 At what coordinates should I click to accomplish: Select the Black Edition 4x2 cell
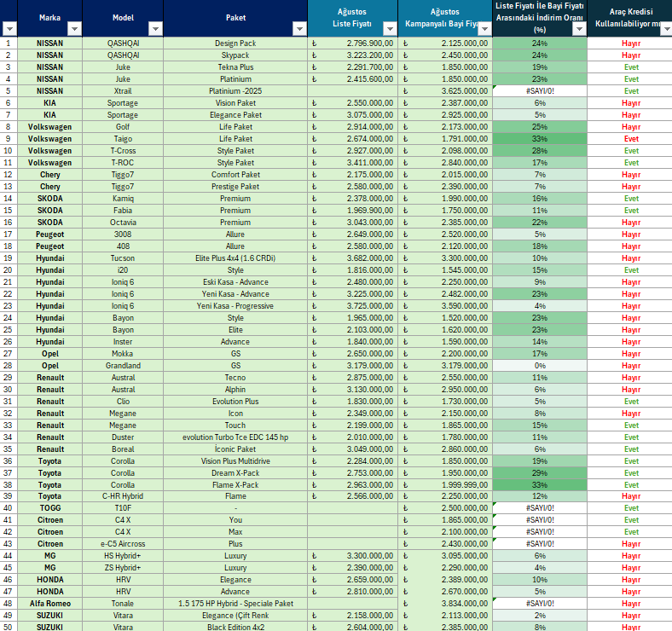point(235,627)
